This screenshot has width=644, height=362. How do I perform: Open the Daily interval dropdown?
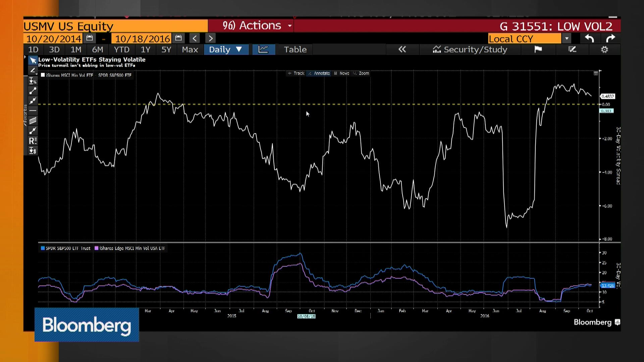click(226, 49)
